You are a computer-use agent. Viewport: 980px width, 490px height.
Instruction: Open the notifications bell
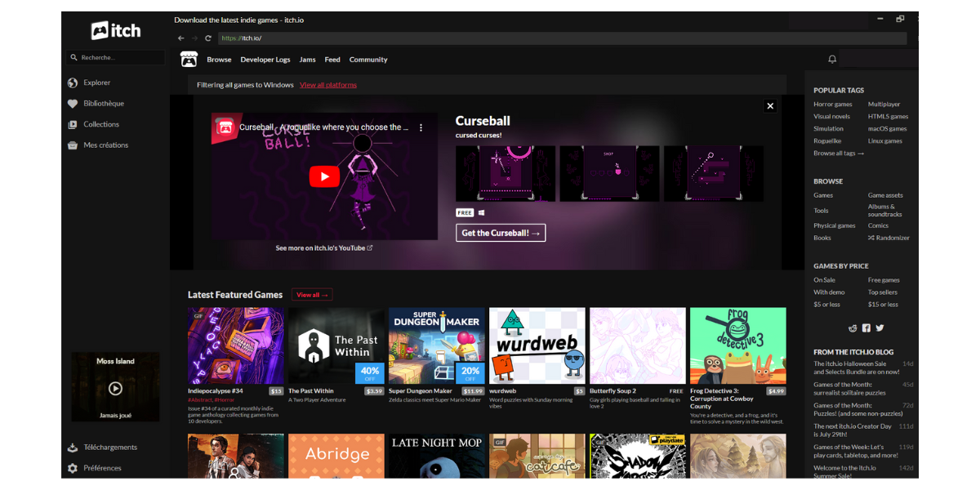tap(832, 59)
